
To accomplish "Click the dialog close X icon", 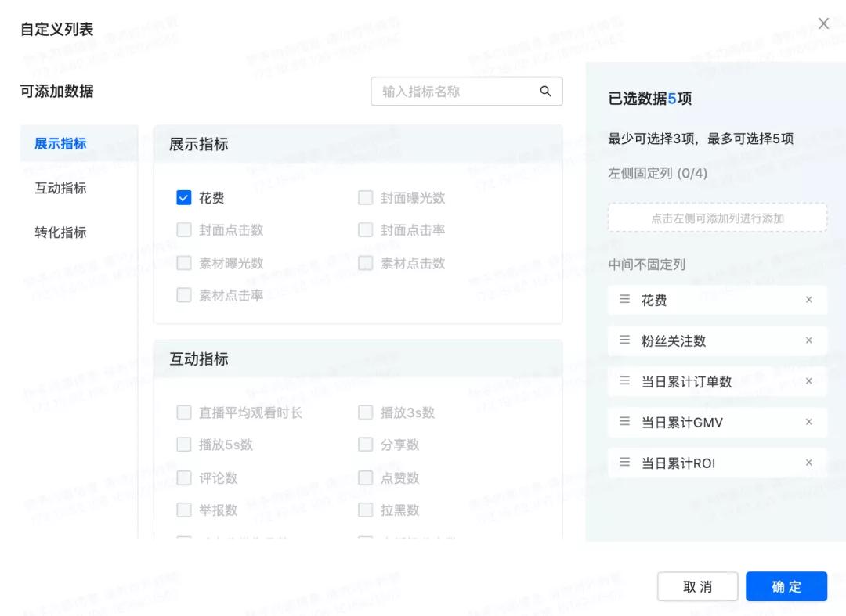I will 823,23.
